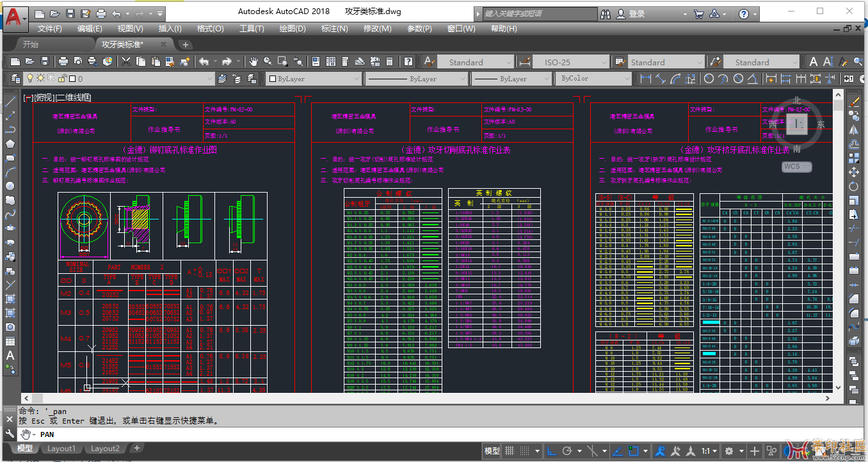Click the new drawing tab plus button

(186, 45)
